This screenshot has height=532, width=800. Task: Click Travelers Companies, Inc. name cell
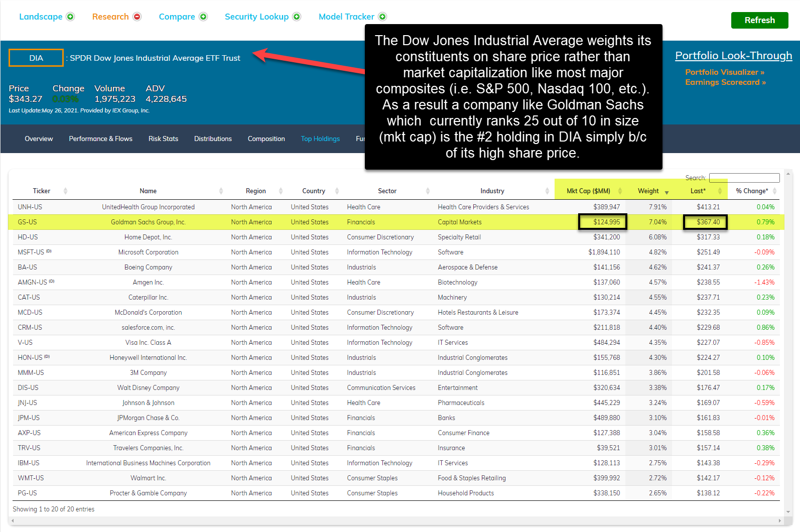point(148,448)
